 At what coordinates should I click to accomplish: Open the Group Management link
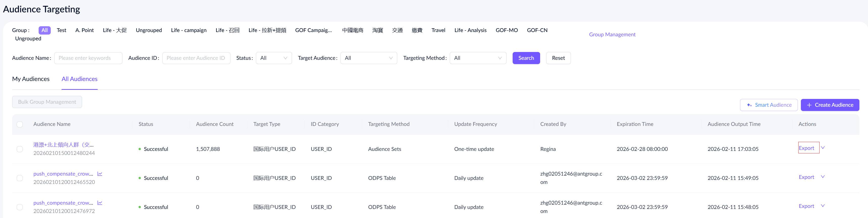click(612, 34)
